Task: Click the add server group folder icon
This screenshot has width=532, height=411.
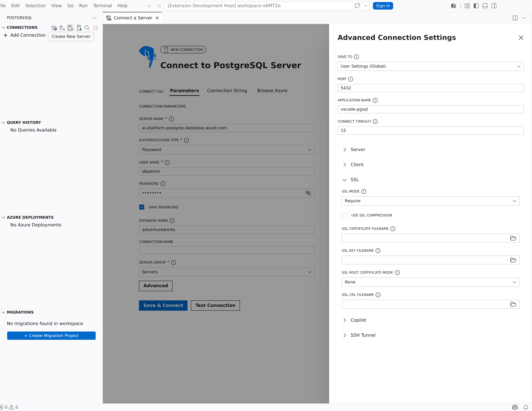Action: click(x=54, y=28)
